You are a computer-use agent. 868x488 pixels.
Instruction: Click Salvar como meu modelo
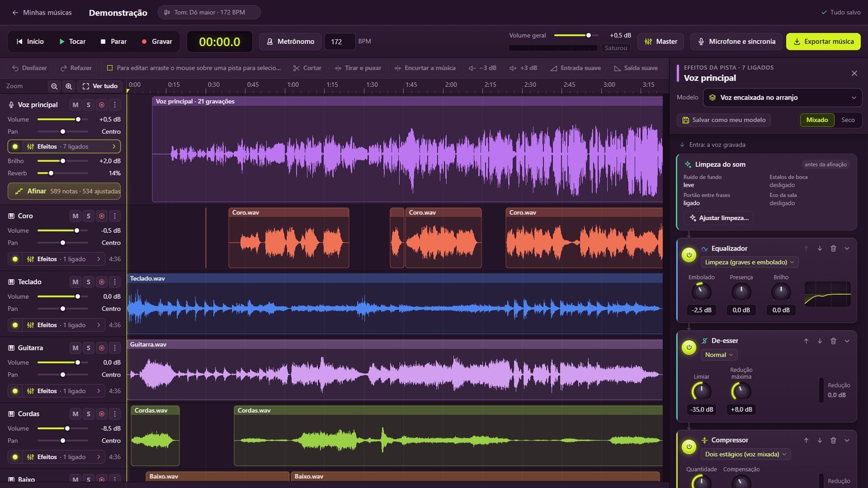coord(724,120)
